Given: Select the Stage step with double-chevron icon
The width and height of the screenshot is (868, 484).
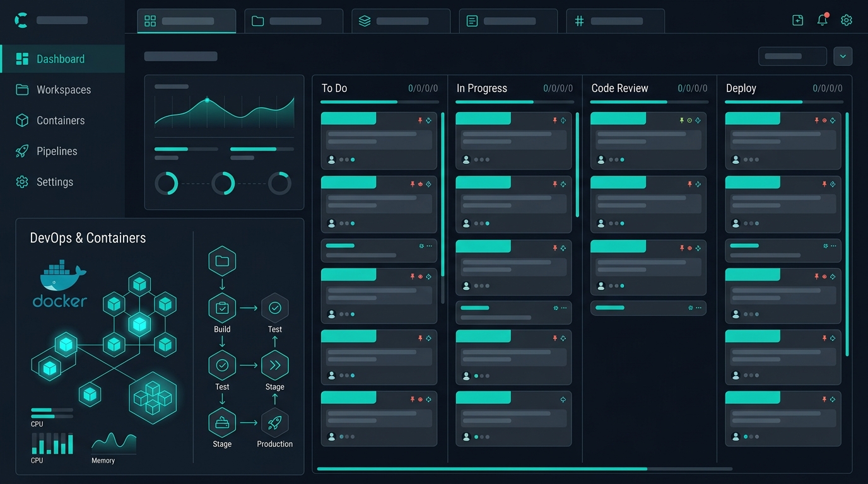Looking at the screenshot, I should [275, 366].
